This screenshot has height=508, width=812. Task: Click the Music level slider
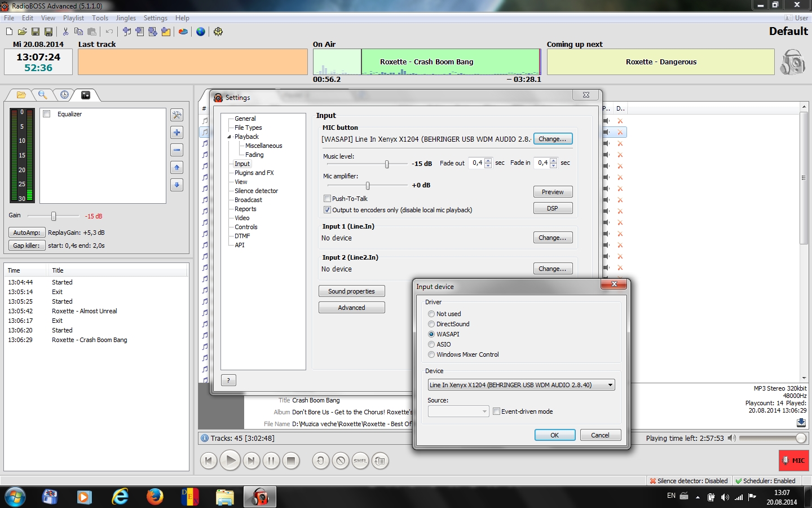point(387,164)
